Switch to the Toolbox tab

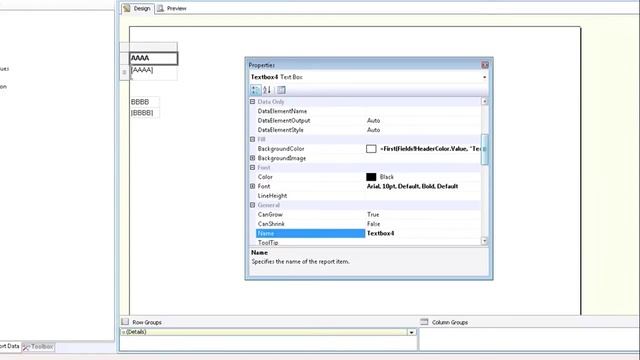coord(38,347)
